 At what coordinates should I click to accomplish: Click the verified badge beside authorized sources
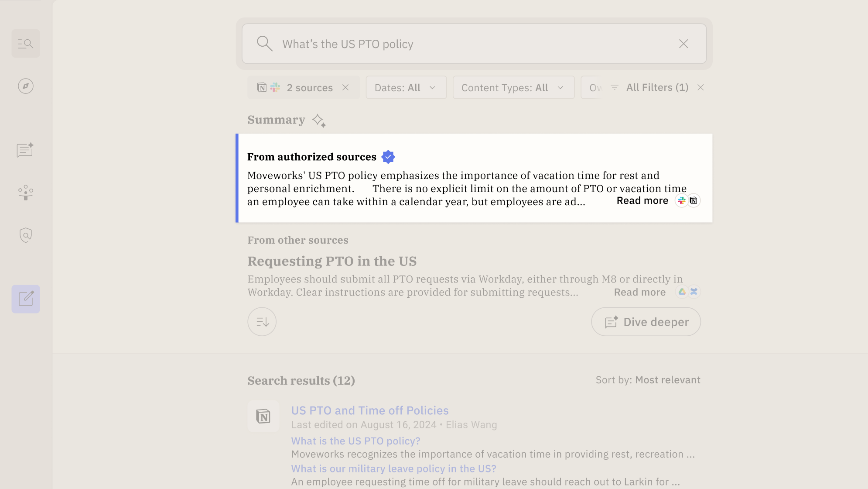(388, 157)
